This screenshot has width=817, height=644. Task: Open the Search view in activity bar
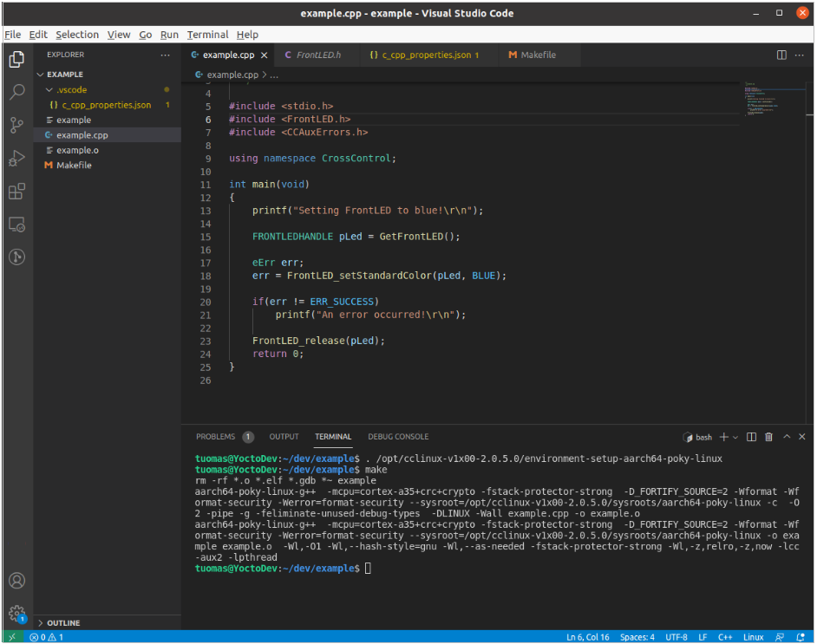(16, 92)
